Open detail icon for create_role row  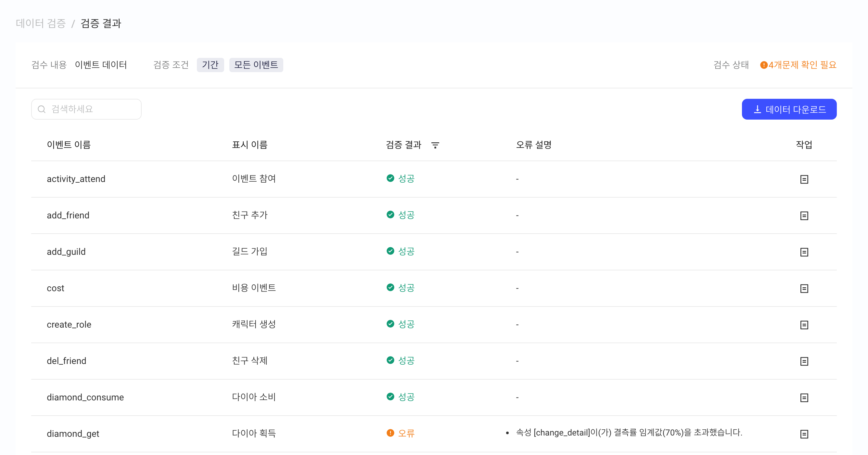(x=804, y=325)
